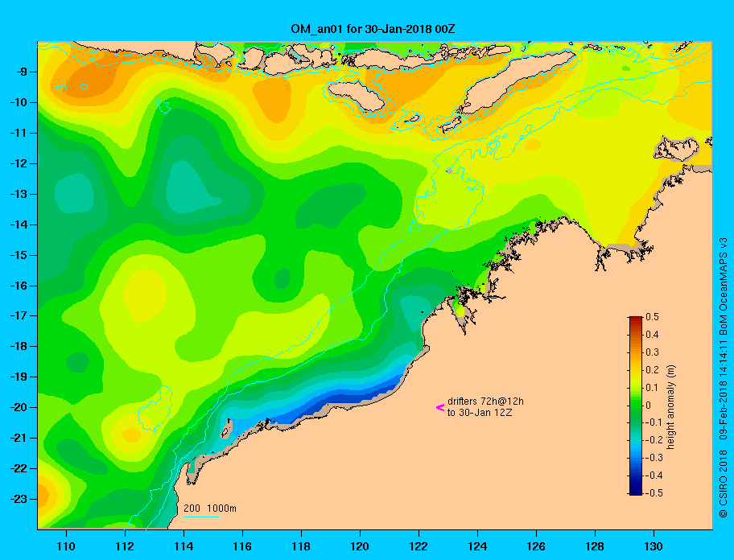
Task: Click the 0.3 label on the color scale
Action: (x=652, y=352)
